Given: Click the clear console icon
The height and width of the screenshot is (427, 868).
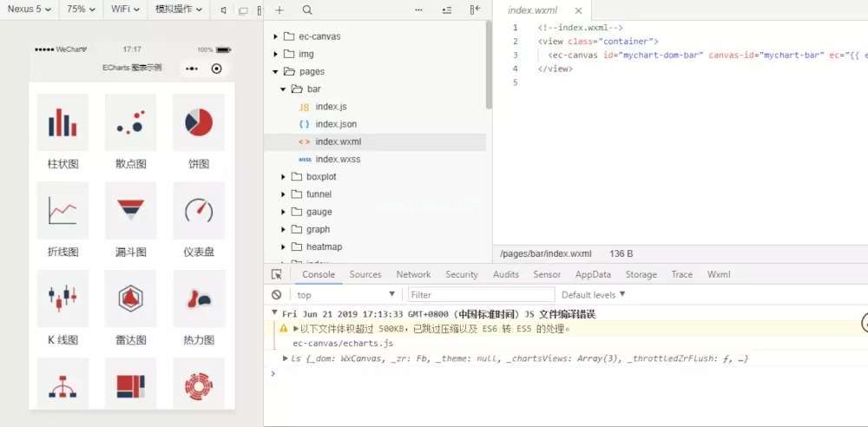Looking at the screenshot, I should click(x=276, y=295).
